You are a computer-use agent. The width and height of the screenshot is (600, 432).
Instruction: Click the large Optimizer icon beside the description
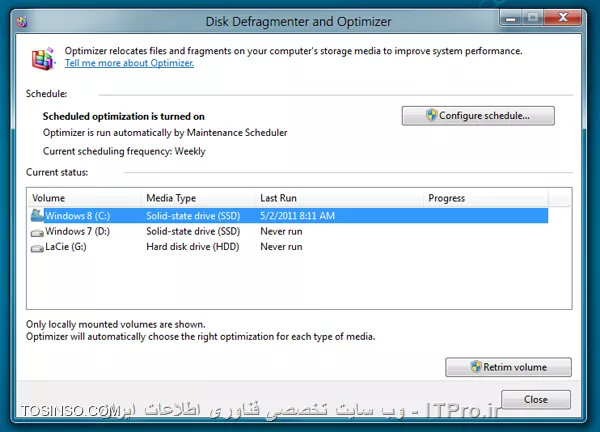(43, 59)
